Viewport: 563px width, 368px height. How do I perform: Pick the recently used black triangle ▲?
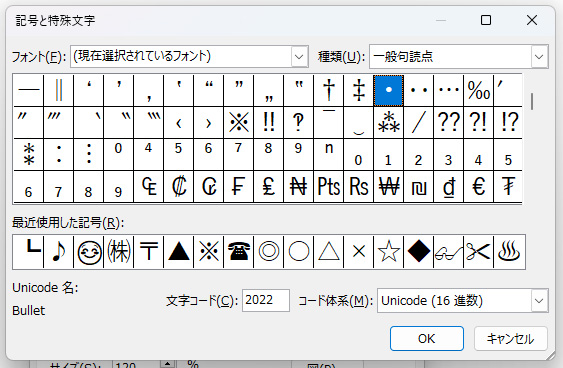(x=178, y=252)
